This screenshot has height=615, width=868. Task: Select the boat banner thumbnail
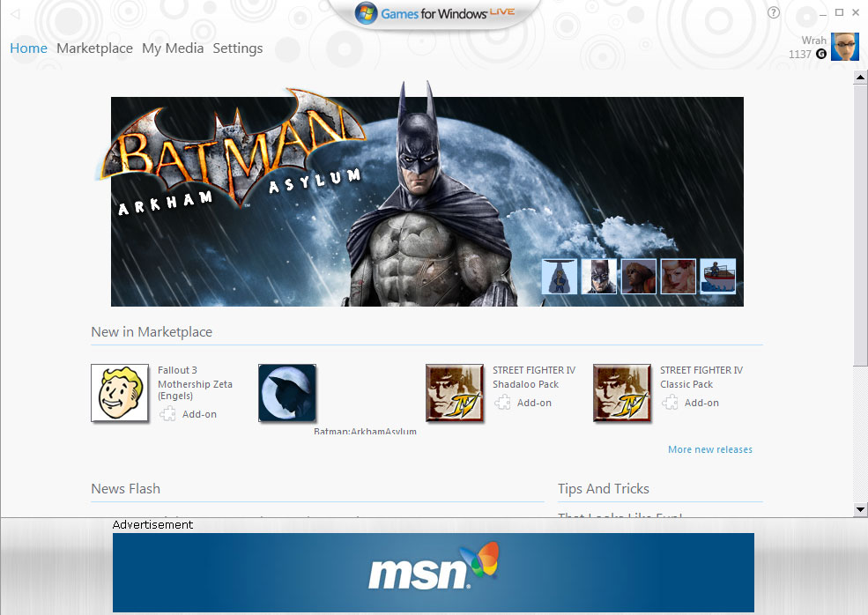coord(718,277)
